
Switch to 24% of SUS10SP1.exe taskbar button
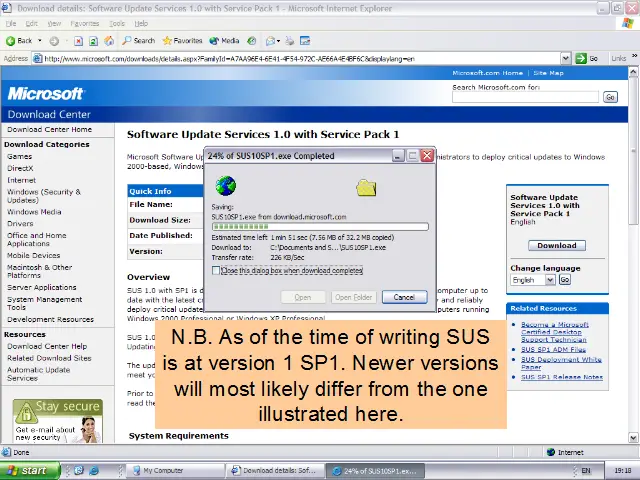pos(376,471)
